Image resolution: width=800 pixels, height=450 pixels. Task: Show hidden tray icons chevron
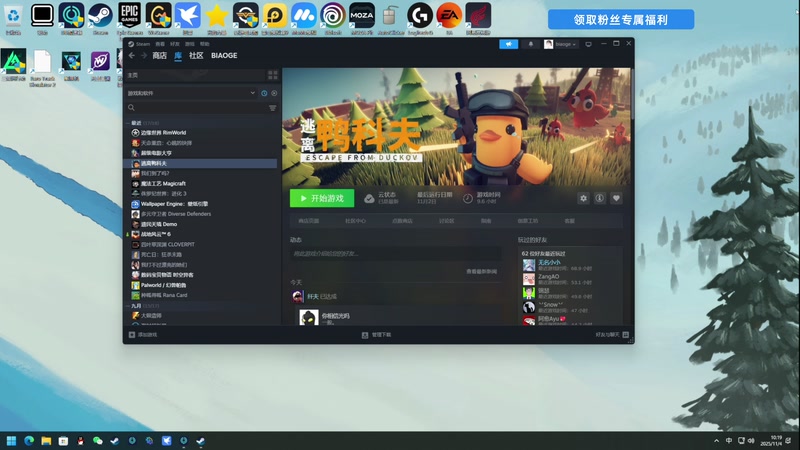pyautogui.click(x=716, y=441)
